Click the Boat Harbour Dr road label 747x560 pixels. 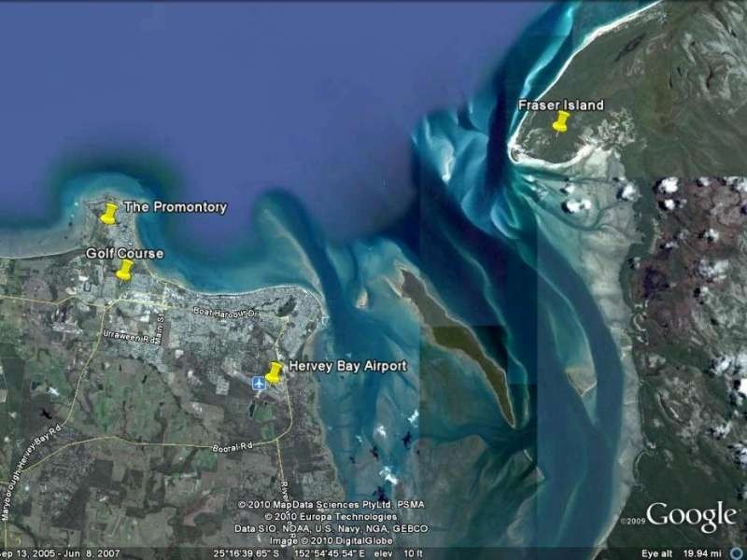(x=226, y=311)
